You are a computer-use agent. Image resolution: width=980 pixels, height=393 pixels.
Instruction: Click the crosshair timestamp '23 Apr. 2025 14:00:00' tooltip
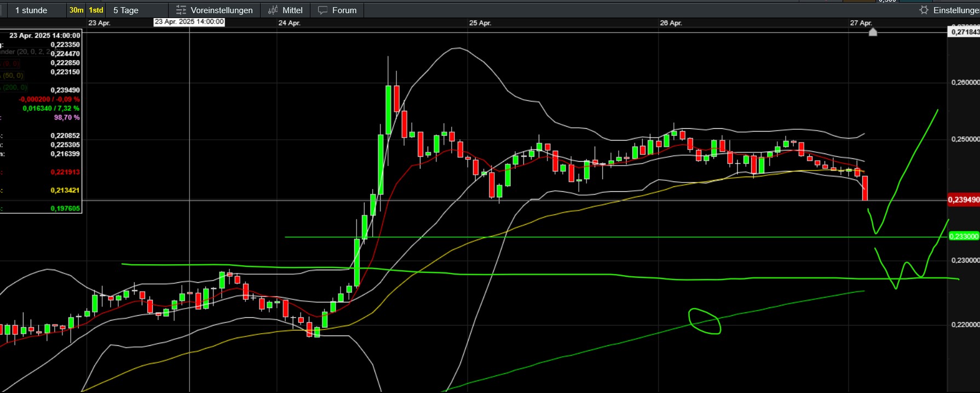coord(189,22)
